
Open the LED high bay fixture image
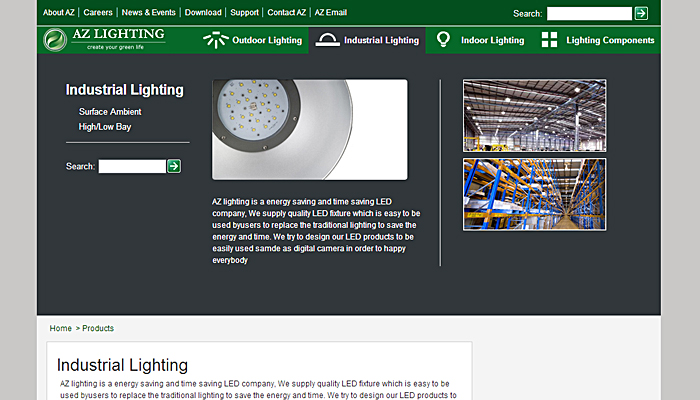point(310,129)
